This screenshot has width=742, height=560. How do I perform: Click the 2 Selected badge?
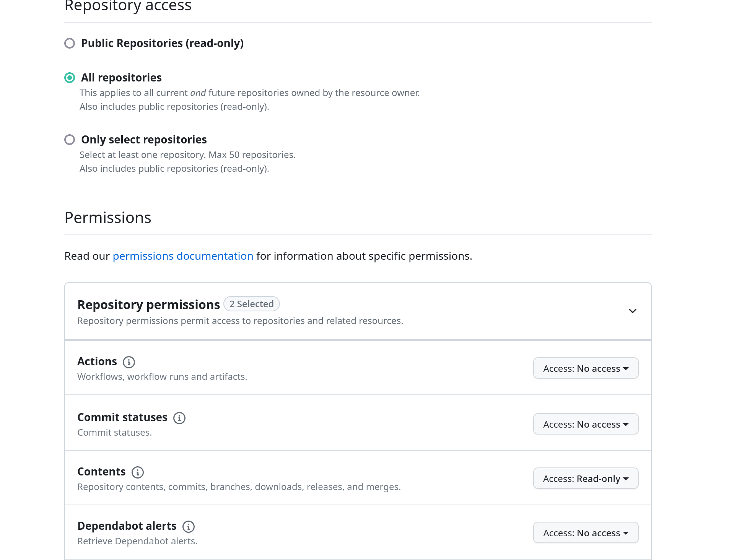click(252, 304)
